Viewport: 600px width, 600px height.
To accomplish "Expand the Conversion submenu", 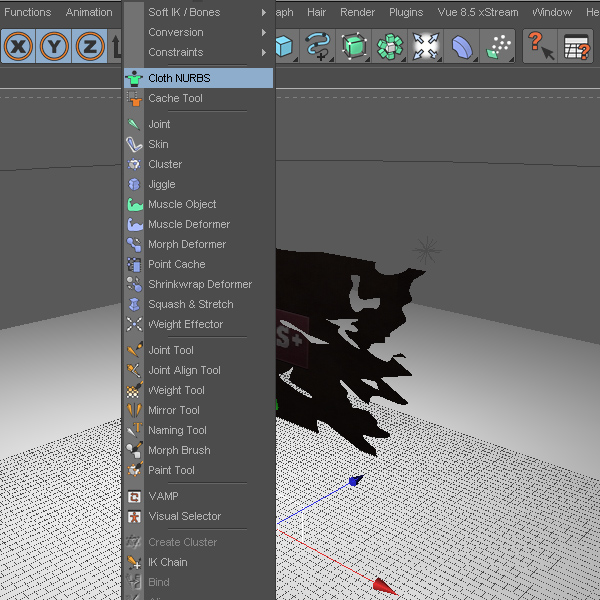I will point(198,32).
